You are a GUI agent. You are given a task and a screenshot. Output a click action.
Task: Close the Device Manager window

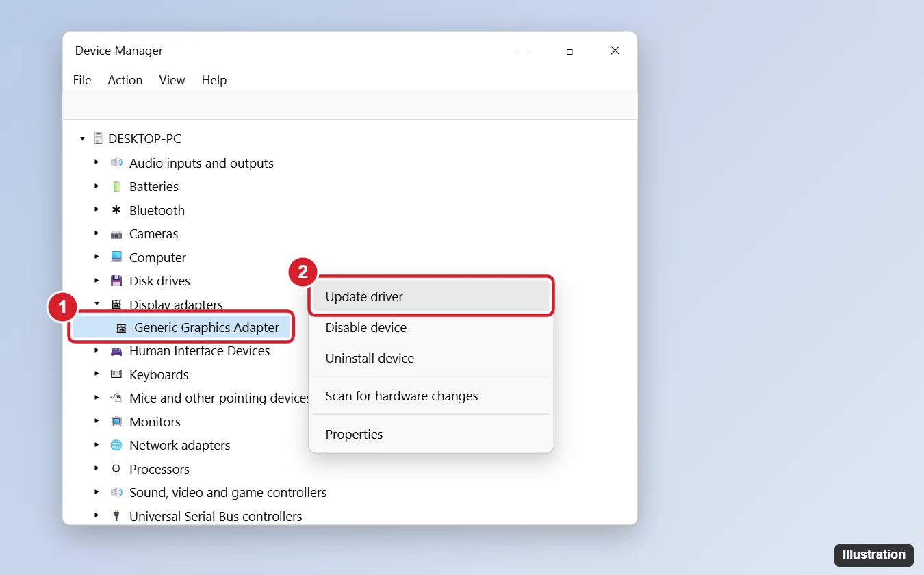tap(615, 51)
